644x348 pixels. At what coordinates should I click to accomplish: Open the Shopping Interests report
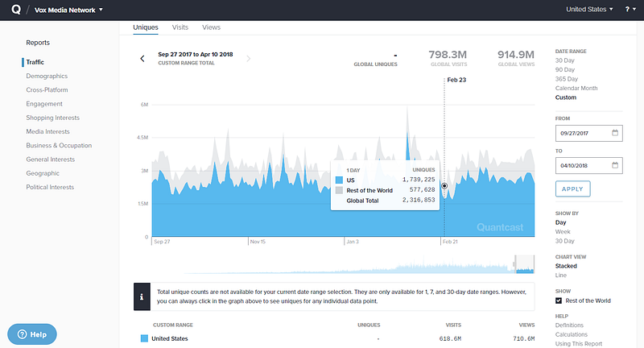52,118
